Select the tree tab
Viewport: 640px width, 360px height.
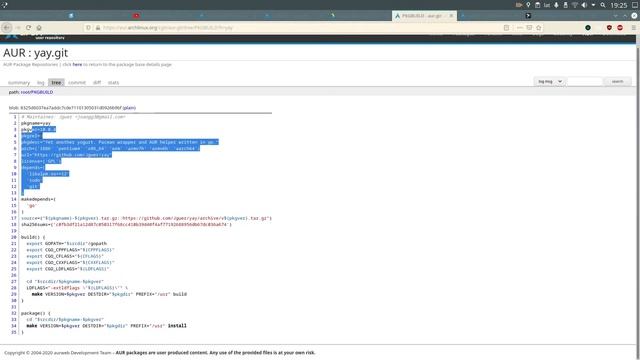(x=56, y=82)
